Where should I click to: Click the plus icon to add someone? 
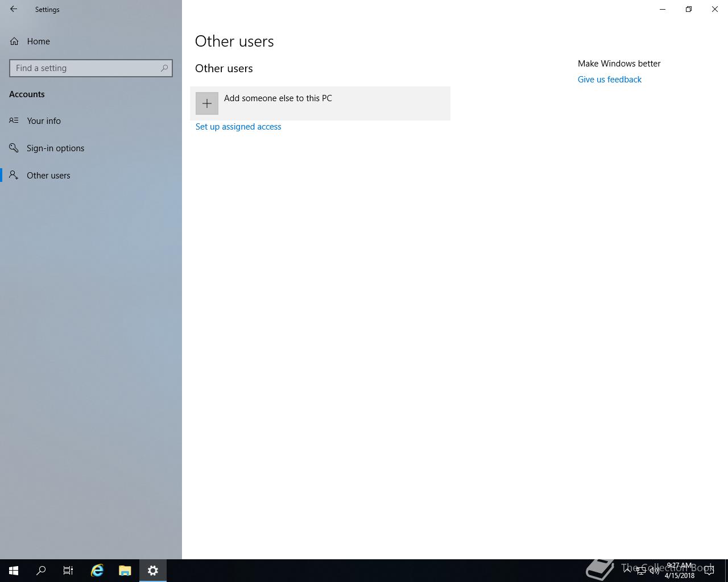(207, 103)
